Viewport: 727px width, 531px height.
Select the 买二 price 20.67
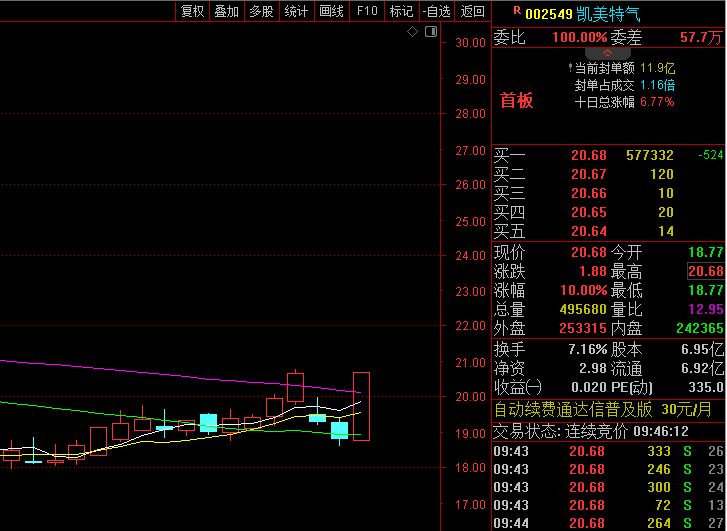coord(589,174)
